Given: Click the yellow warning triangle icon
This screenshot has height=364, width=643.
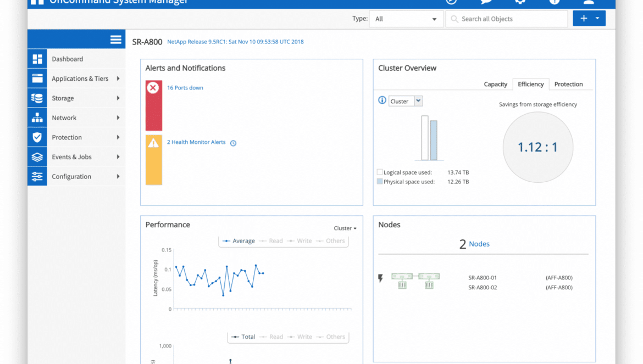Looking at the screenshot, I should pos(153,143).
